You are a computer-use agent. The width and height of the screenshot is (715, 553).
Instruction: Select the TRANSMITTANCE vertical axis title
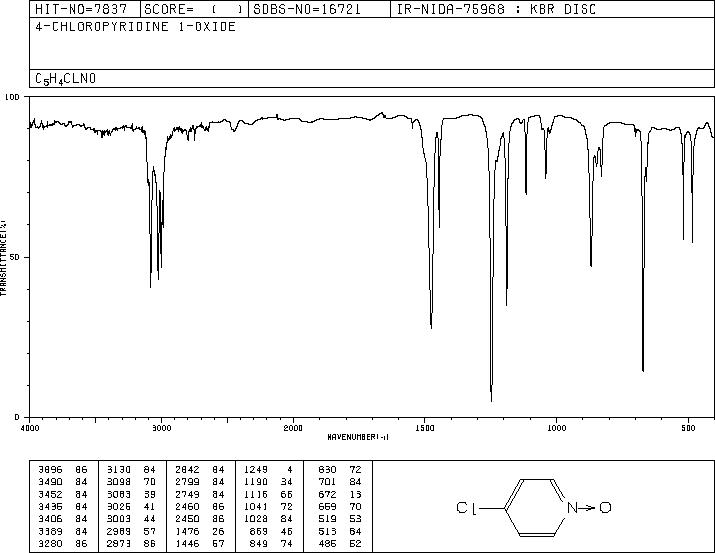point(3,258)
